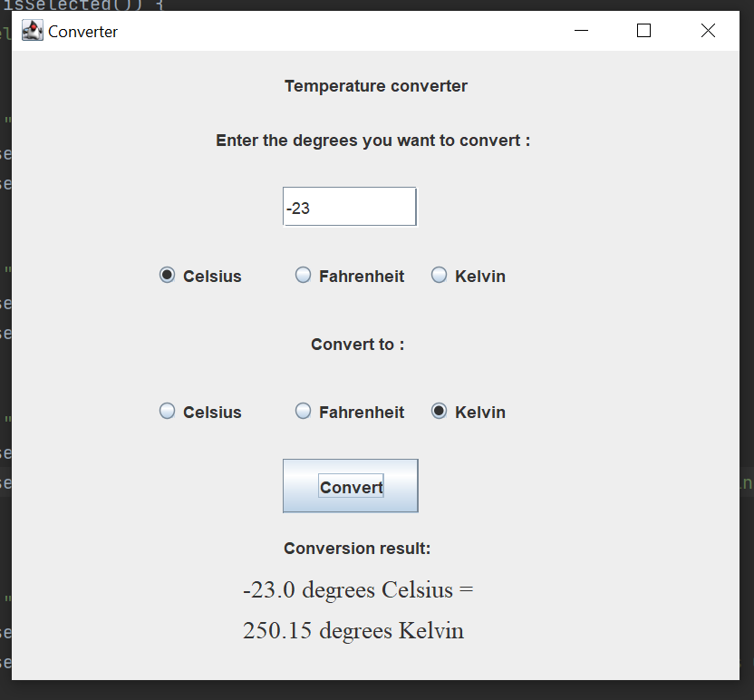Select the Celsius source radio button
This screenshot has width=754, height=700.
[x=167, y=275]
